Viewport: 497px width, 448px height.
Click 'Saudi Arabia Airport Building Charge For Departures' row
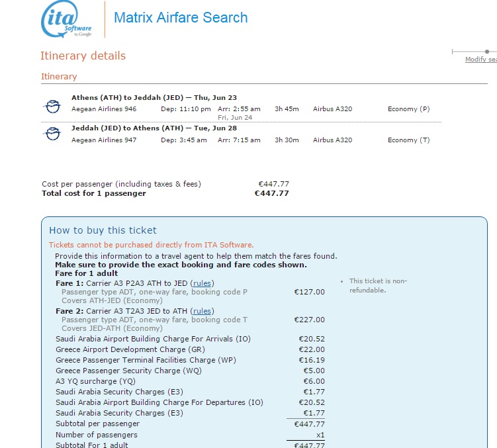pos(190,402)
